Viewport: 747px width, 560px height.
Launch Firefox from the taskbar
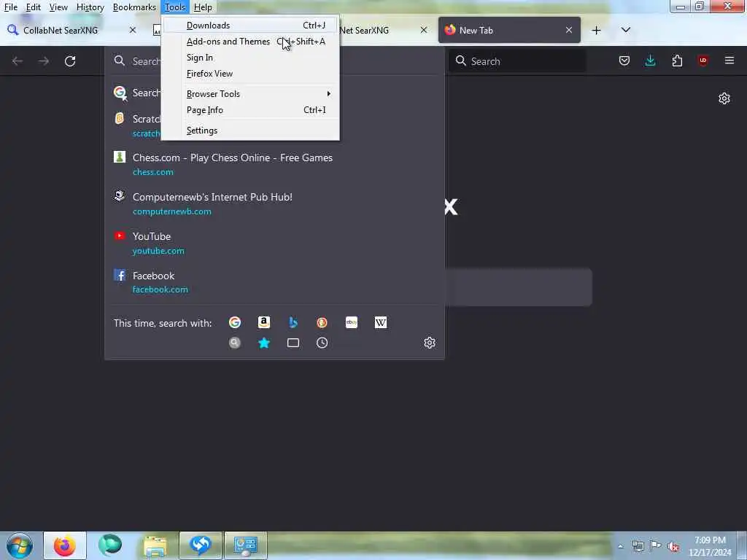point(65,545)
